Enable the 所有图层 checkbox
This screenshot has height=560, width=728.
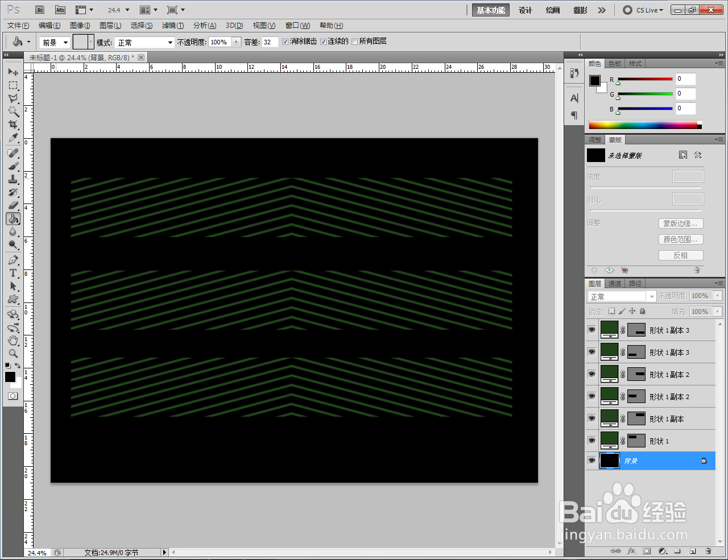tap(355, 42)
